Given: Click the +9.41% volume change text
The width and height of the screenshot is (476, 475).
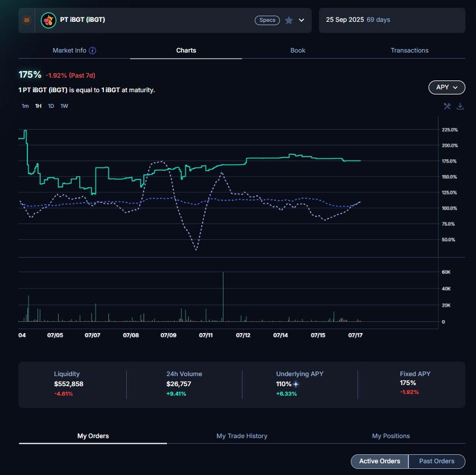Looking at the screenshot, I should pos(176,393).
